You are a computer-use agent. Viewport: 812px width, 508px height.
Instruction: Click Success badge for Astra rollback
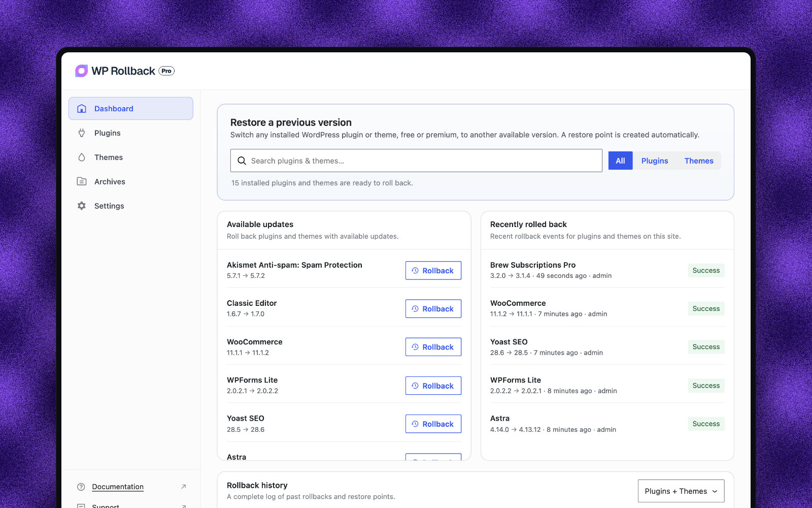[706, 424]
